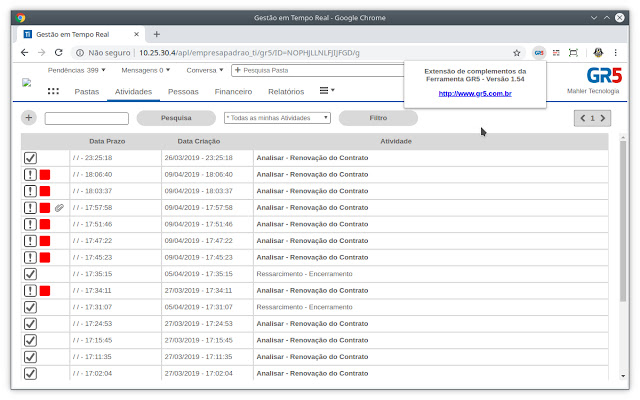
Task: Toggle checkbox on 17:24:53 row
Action: pos(30,324)
